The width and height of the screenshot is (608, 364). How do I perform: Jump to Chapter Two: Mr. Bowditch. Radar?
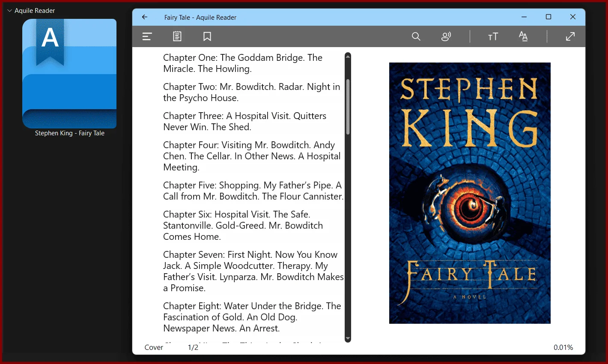pyautogui.click(x=252, y=92)
